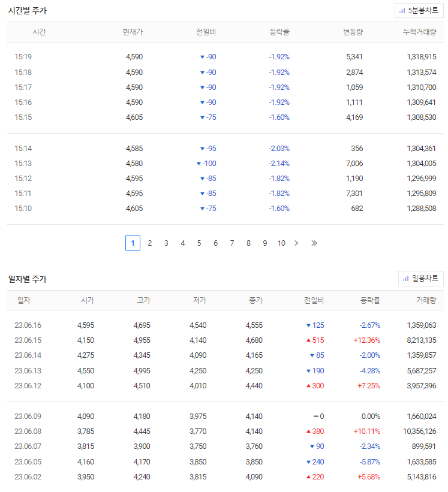Screen dimensions: 448x492
Task: Open the 일봉차트 daily chart button
Action: click(420, 279)
